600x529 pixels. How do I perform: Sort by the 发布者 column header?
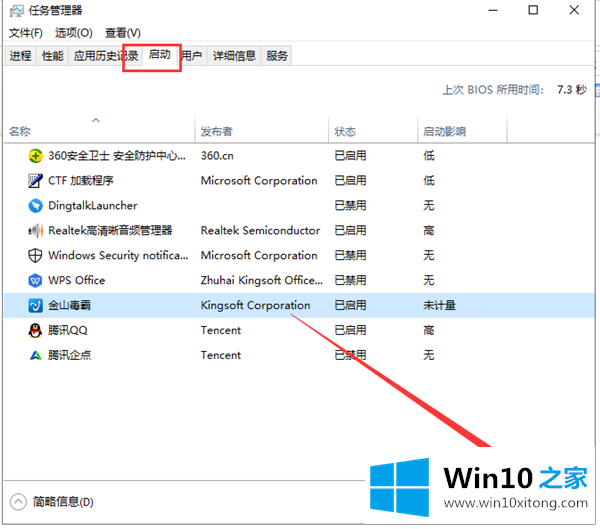(262, 131)
